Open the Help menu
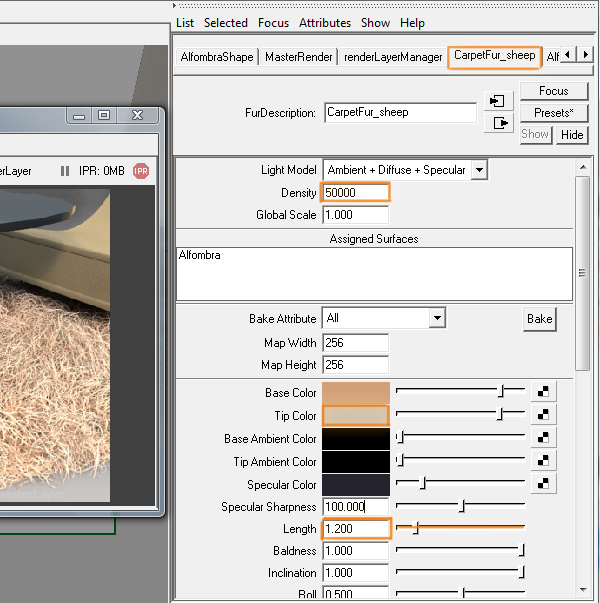This screenshot has width=600, height=603. [x=412, y=23]
